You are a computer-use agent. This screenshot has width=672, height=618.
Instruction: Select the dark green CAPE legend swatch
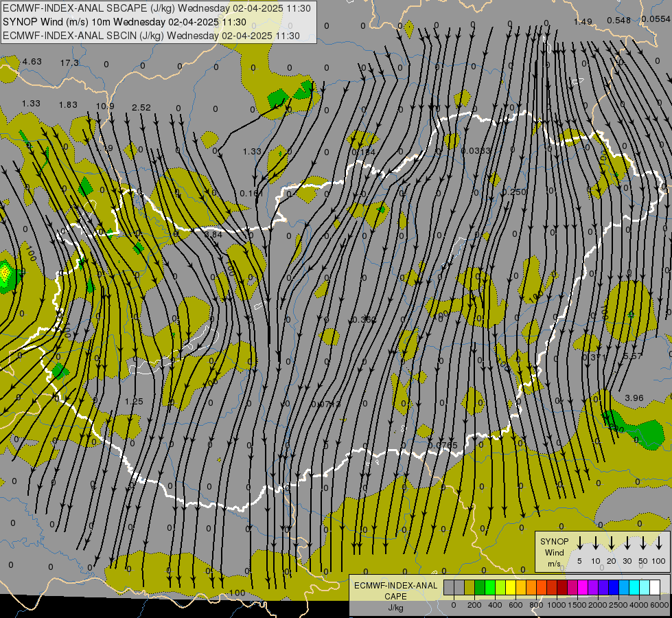point(480,587)
